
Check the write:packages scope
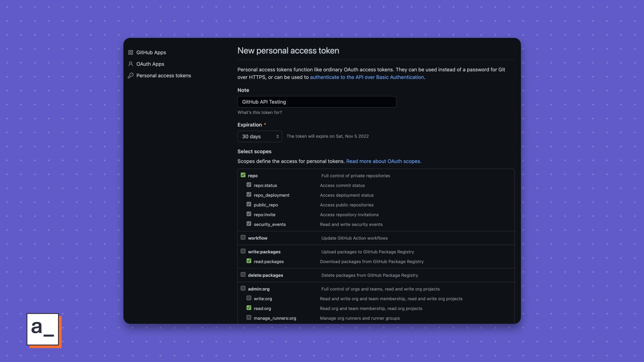pos(243,251)
